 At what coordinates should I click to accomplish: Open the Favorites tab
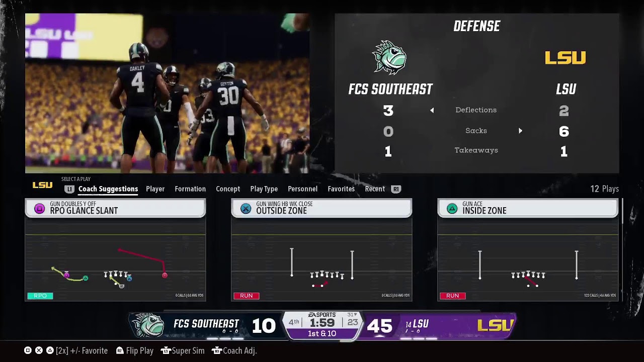click(341, 189)
